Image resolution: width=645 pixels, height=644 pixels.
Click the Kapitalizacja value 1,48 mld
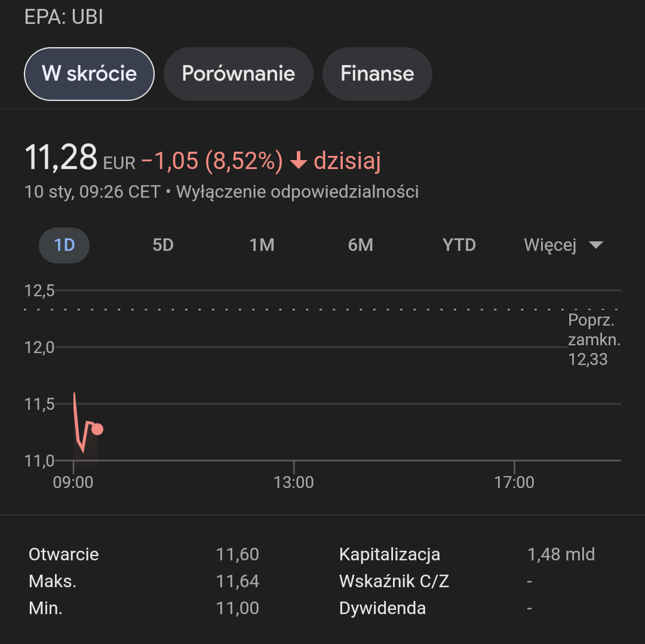click(561, 554)
